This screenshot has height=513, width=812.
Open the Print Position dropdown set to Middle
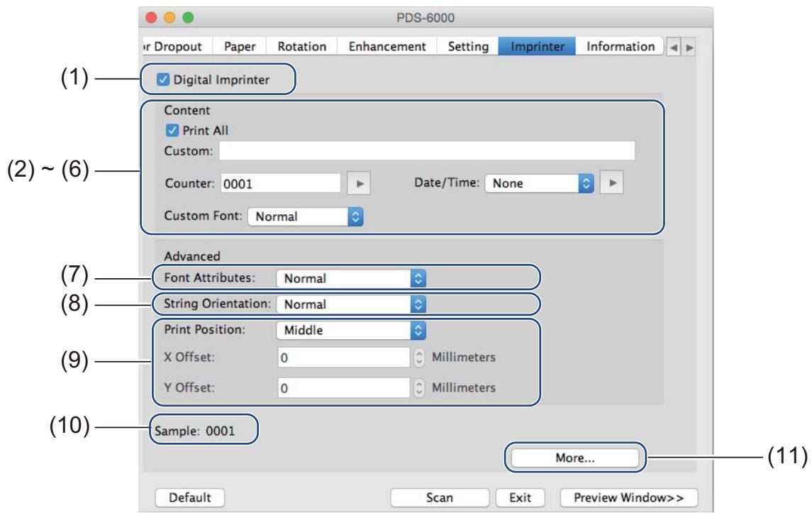click(351, 330)
